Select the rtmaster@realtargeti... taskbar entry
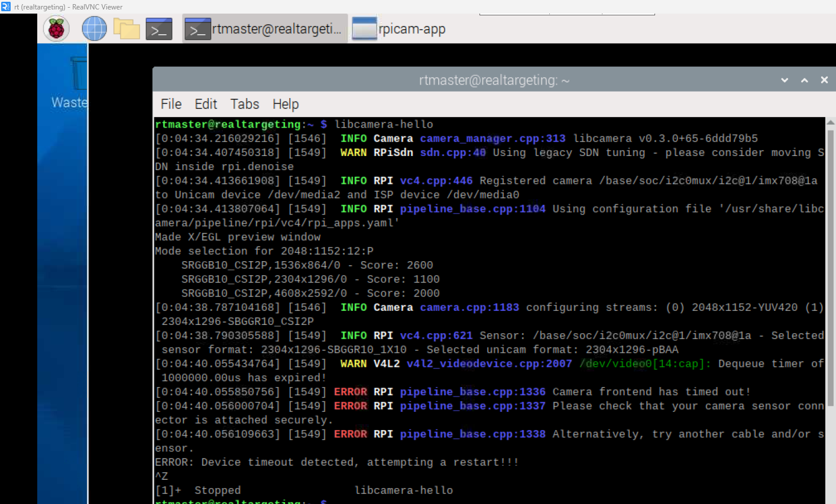 (264, 29)
